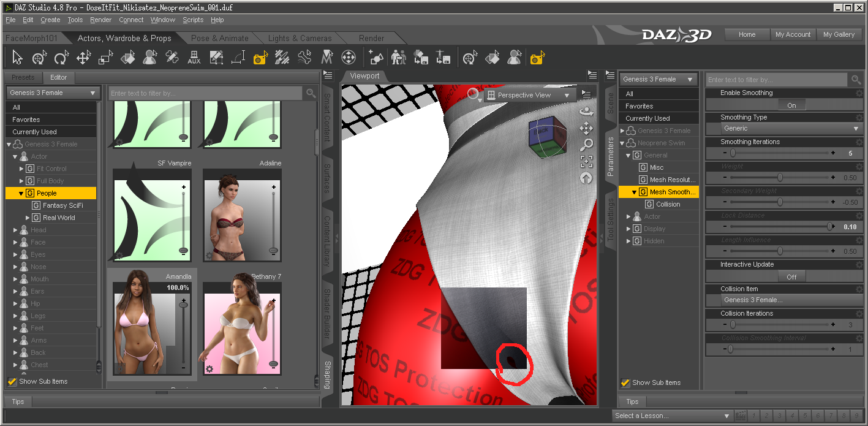This screenshot has width=868, height=426.
Task: Click the viewport Pan camera icon
Action: tap(586, 128)
